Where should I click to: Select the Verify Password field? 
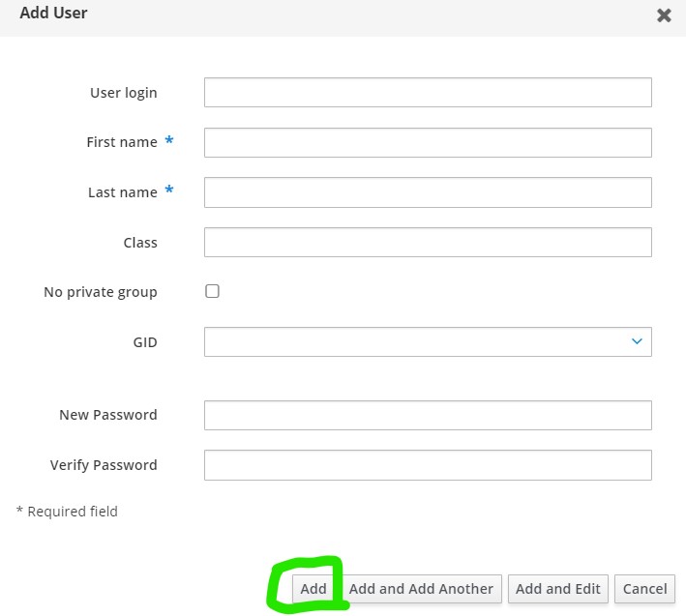tap(428, 465)
